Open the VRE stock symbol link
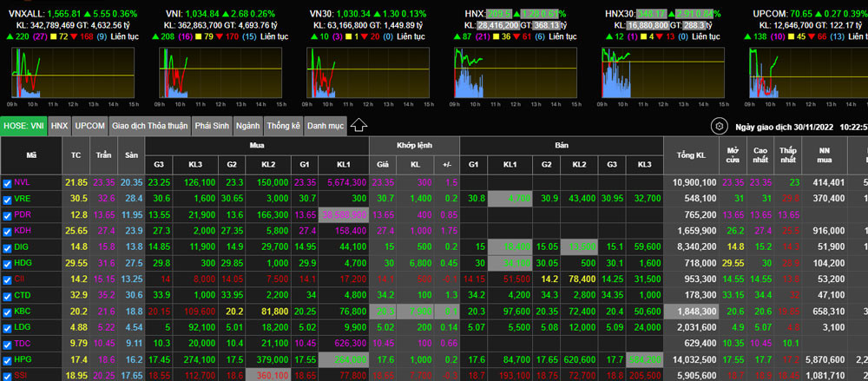This screenshot has width=868, height=381. [22, 199]
